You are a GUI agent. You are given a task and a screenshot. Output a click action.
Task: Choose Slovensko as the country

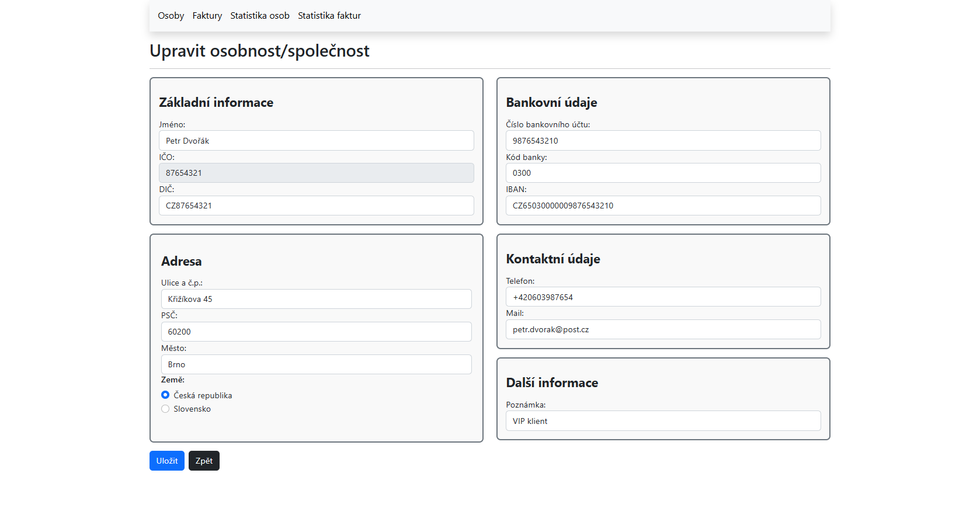(x=165, y=409)
